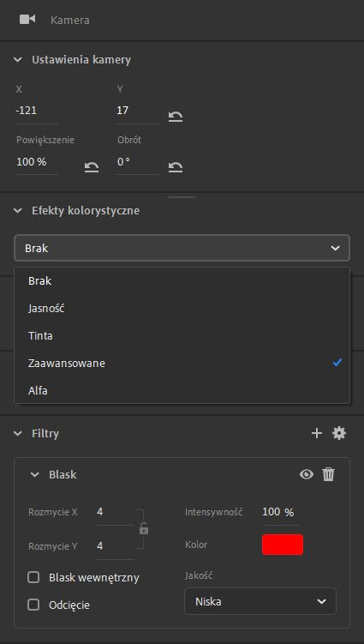
Task: Select Jasność color effect option
Action: pos(182,309)
